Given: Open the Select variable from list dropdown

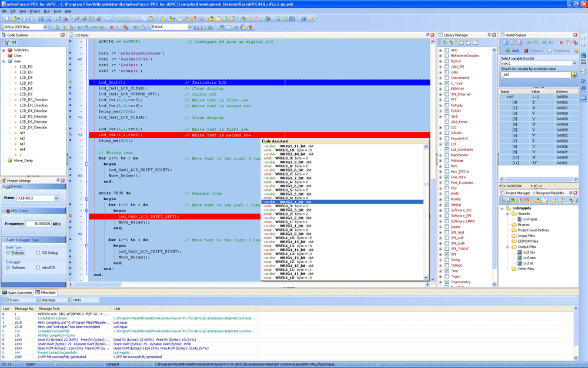Looking at the screenshot, I should point(574,64).
